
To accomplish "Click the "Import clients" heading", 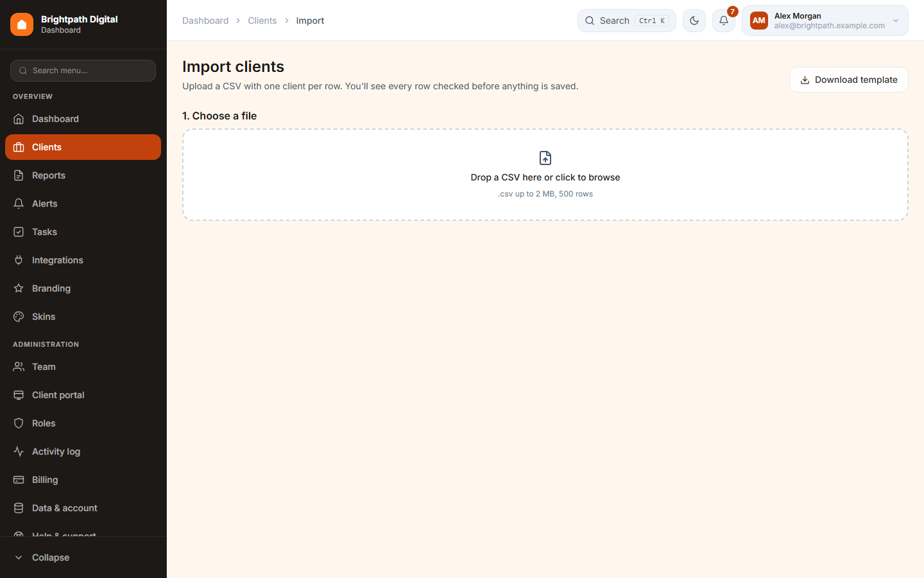I will tap(234, 67).
